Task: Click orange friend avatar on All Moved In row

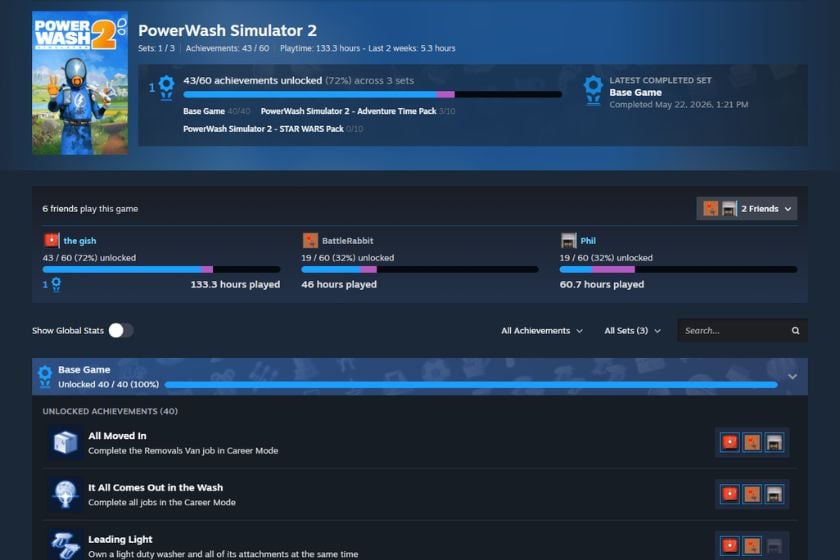Action: (752, 442)
